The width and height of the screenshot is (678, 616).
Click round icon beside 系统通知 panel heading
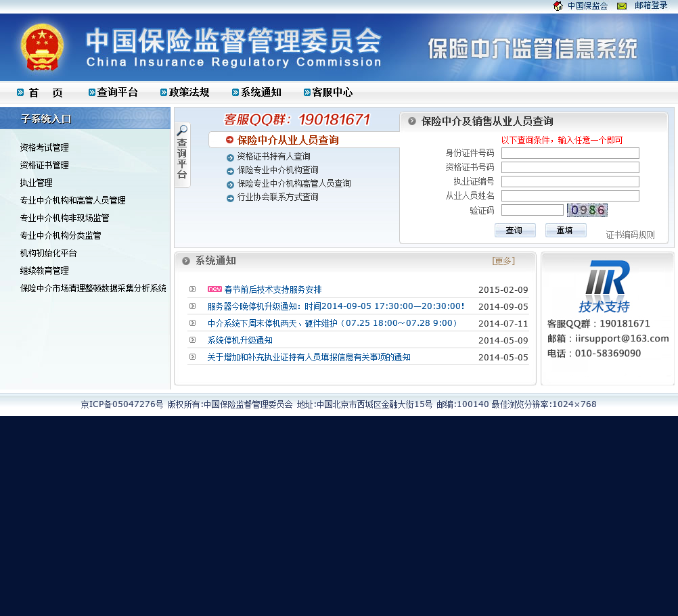click(186, 261)
